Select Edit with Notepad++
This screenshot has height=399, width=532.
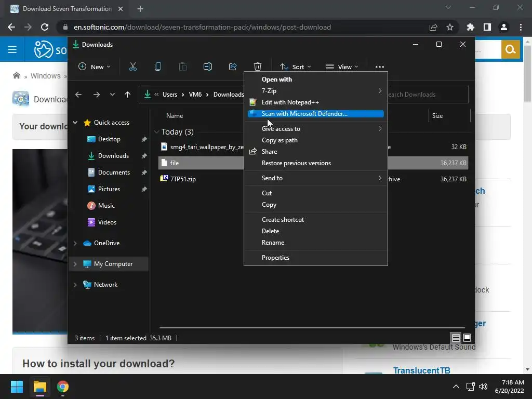[316, 102]
